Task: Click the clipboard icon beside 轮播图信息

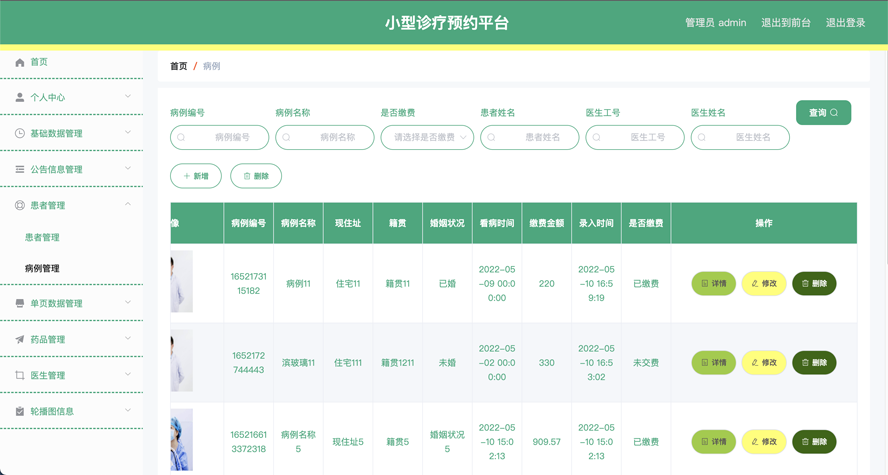Action: click(20, 411)
